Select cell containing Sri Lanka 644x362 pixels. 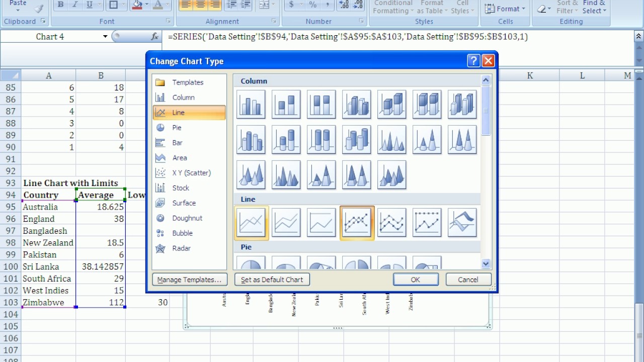coord(48,266)
